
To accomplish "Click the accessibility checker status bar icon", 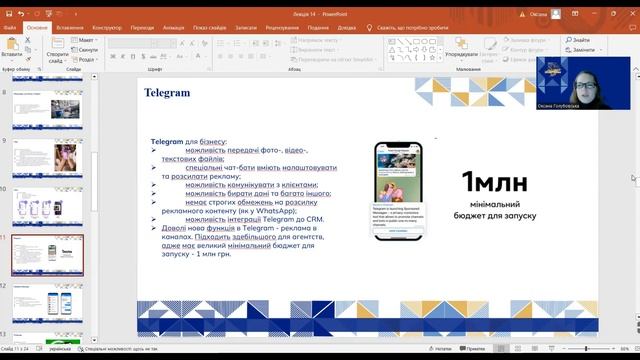I will pos(81,349).
